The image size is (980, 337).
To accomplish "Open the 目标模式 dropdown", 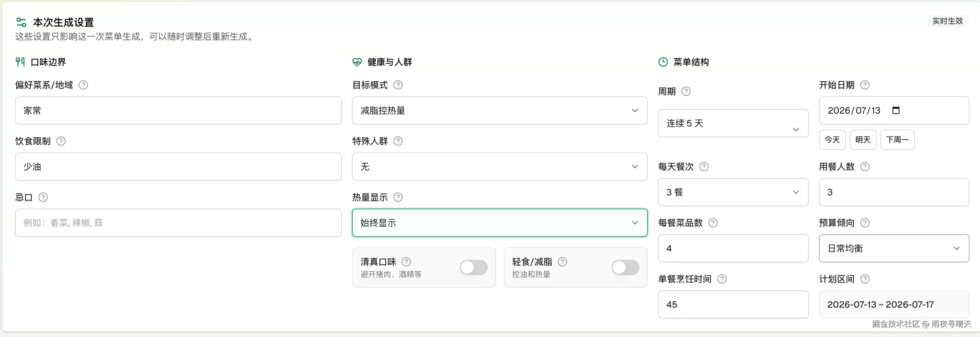I will pyautogui.click(x=500, y=110).
